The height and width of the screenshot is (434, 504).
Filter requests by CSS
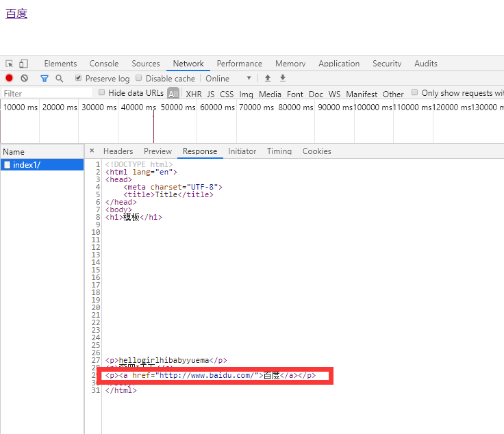click(227, 94)
